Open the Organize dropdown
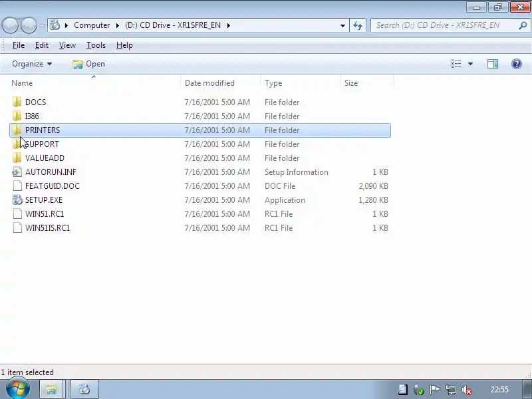Image resolution: width=532 pixels, height=399 pixels. click(x=32, y=64)
